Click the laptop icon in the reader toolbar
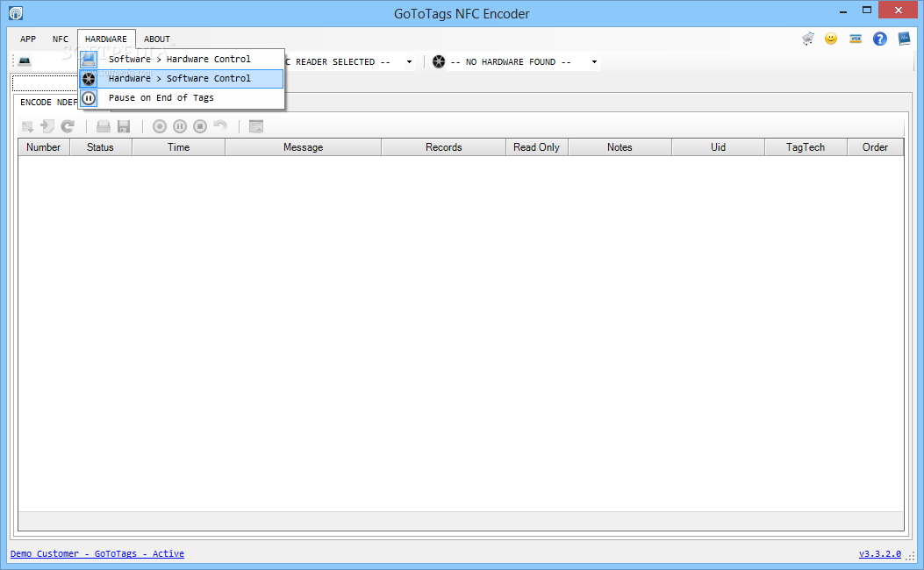 tap(25, 61)
